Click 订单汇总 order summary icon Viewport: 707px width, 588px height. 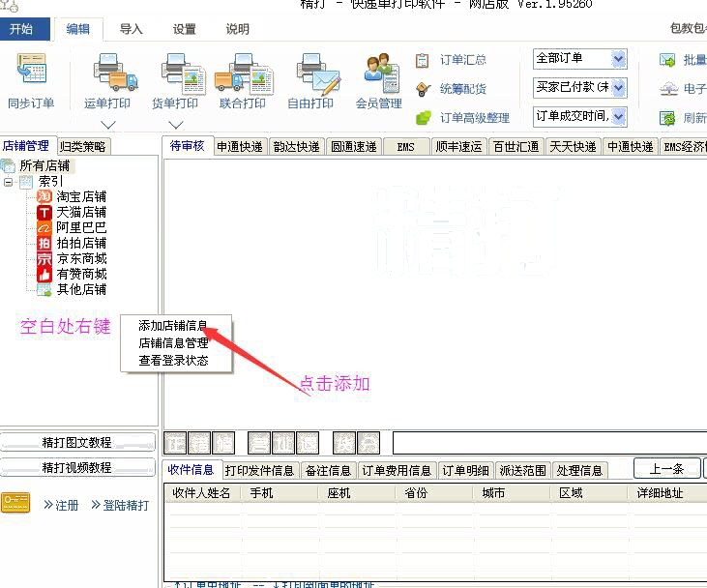tap(423, 60)
